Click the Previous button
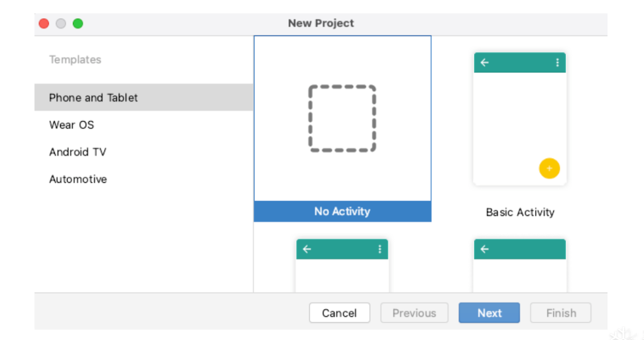 (414, 313)
